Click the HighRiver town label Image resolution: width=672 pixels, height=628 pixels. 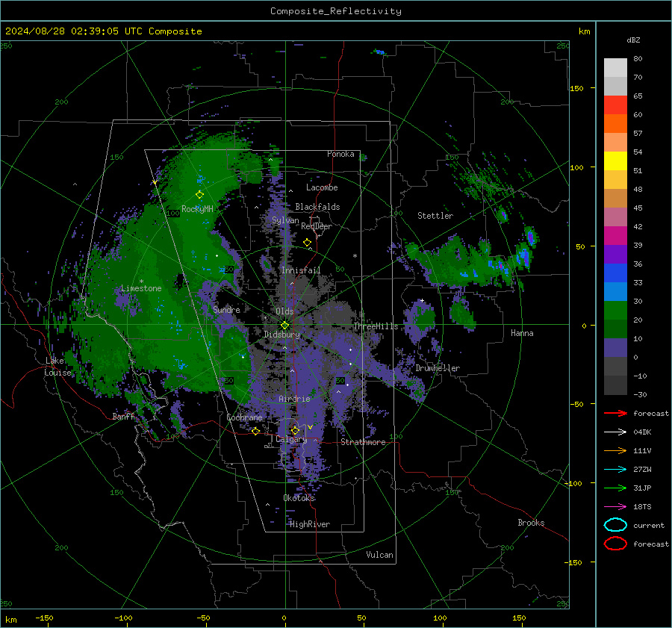310,524
